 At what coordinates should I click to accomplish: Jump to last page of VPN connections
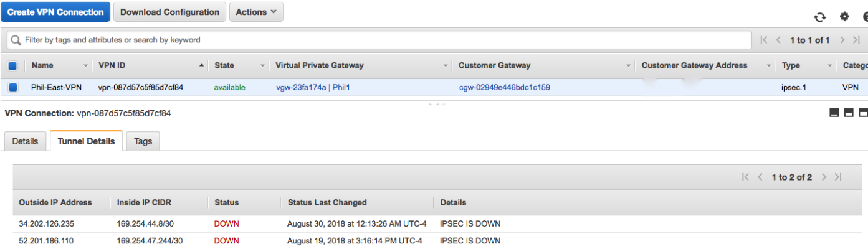pyautogui.click(x=856, y=40)
